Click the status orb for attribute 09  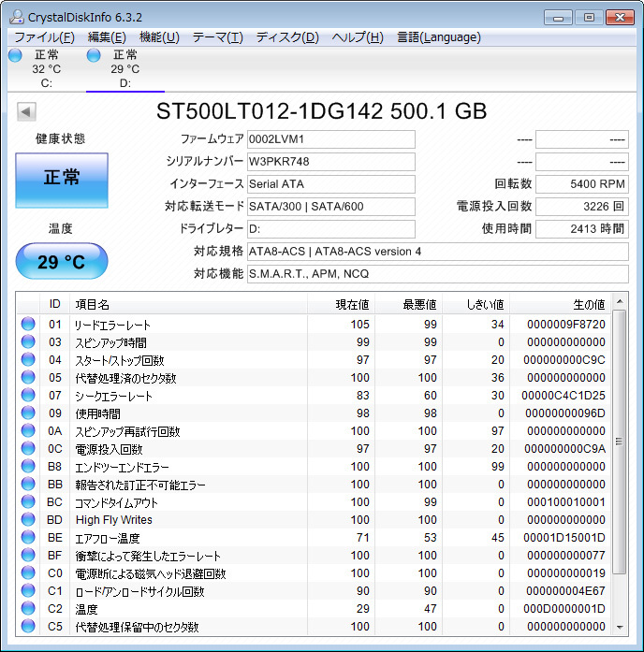click(x=28, y=413)
